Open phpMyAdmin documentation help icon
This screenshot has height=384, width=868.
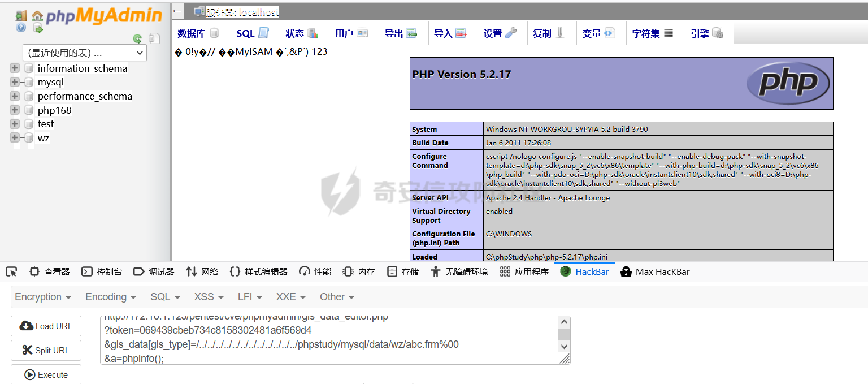[21, 27]
